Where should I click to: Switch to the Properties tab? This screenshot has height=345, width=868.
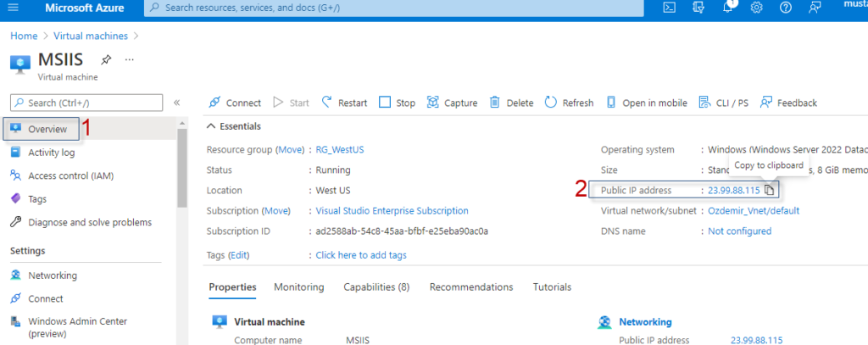point(232,287)
